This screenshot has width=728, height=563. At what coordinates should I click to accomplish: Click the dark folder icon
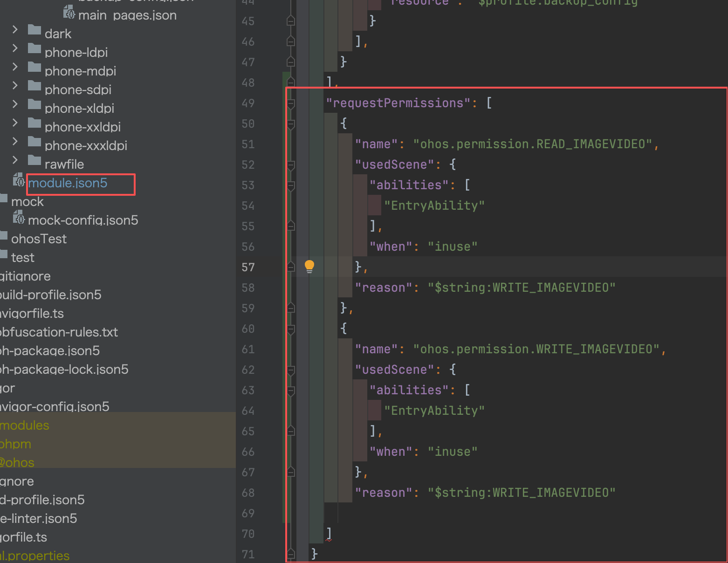pos(34,31)
